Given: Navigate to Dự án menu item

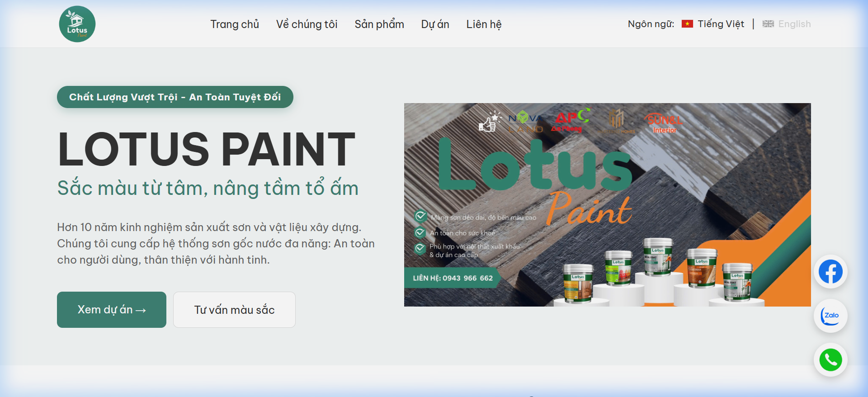Looking at the screenshot, I should point(435,24).
